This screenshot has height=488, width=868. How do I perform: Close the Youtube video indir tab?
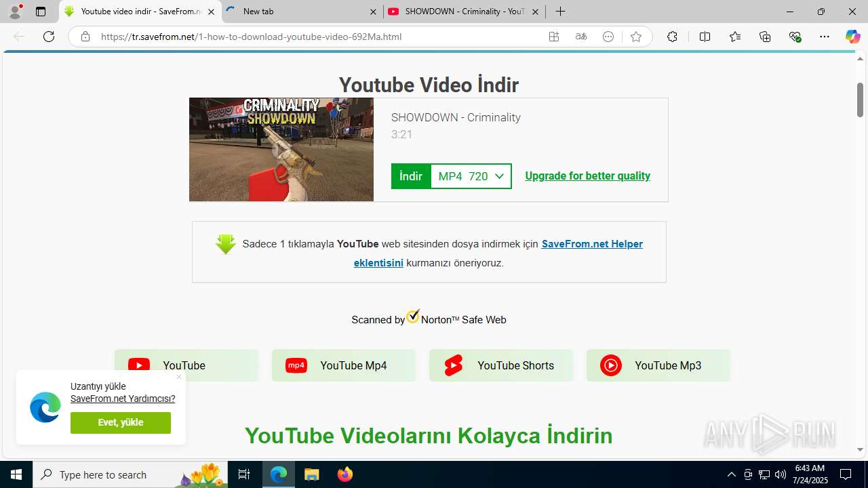(212, 12)
